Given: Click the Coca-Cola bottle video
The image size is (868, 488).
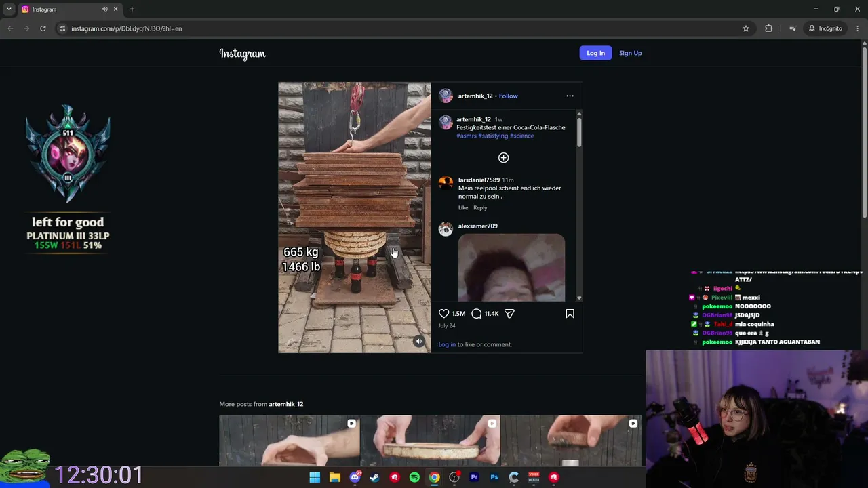Looking at the screenshot, I should pos(354,218).
